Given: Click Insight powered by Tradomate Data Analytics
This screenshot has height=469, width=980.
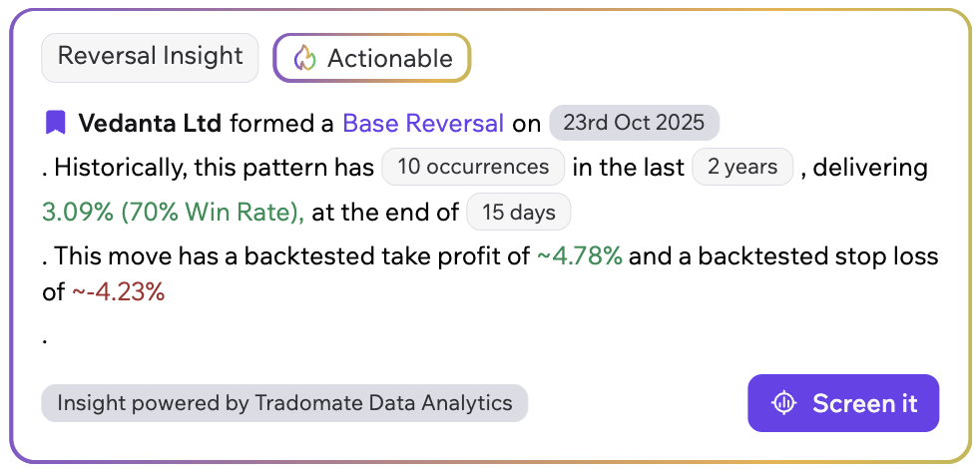Looking at the screenshot, I should point(284,403).
